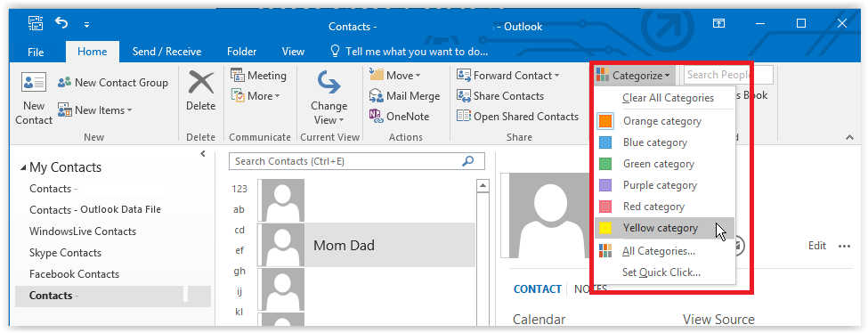Choose Clear All Categories

coord(668,98)
